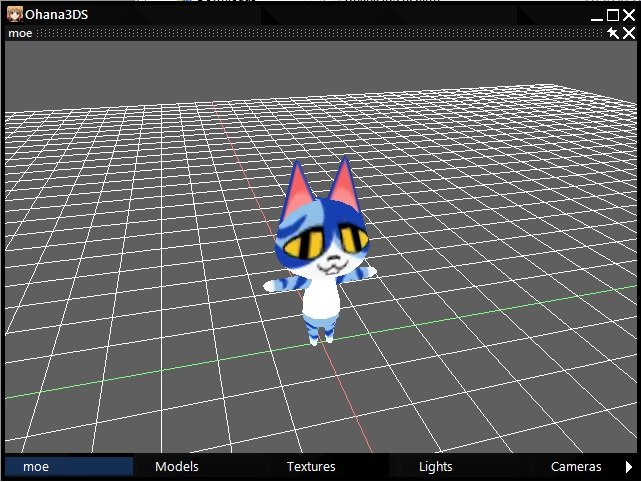Screen dimensions: 641x482
Task: Close the Ohana3DS window
Action: pos(629,15)
